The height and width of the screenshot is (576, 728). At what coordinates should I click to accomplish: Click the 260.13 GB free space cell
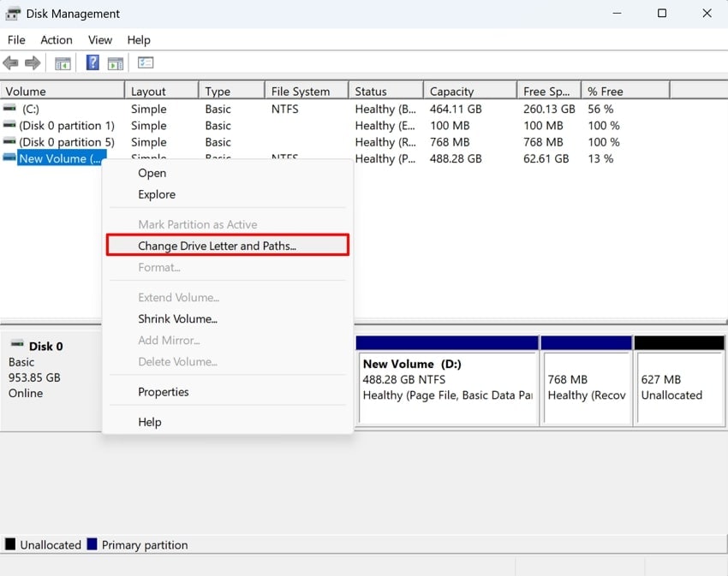click(x=549, y=109)
